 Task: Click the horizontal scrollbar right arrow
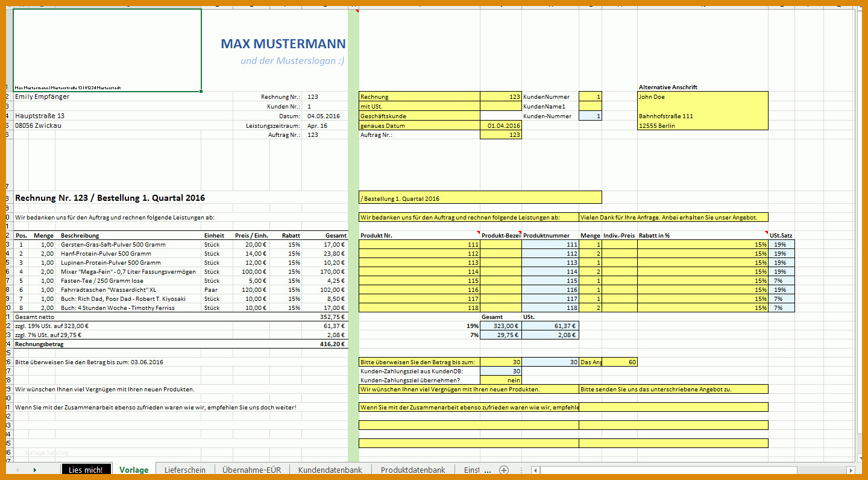851,470
